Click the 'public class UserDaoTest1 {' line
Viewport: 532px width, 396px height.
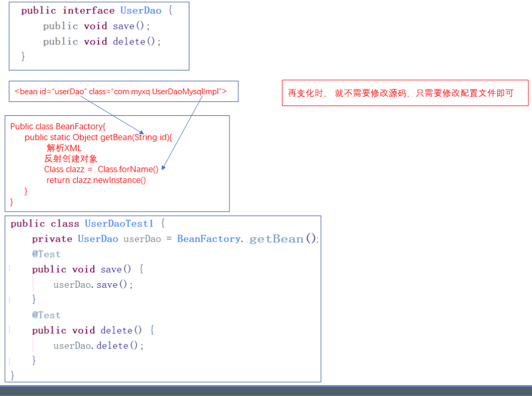pos(88,223)
